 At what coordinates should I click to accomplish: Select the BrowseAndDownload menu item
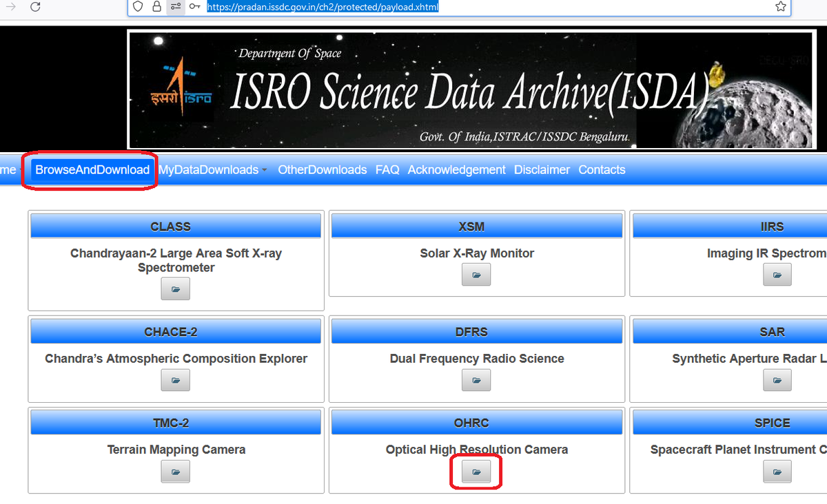(92, 169)
